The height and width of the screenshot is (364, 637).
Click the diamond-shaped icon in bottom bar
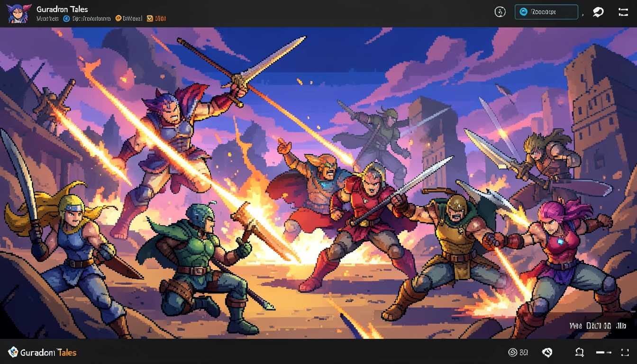(547, 352)
